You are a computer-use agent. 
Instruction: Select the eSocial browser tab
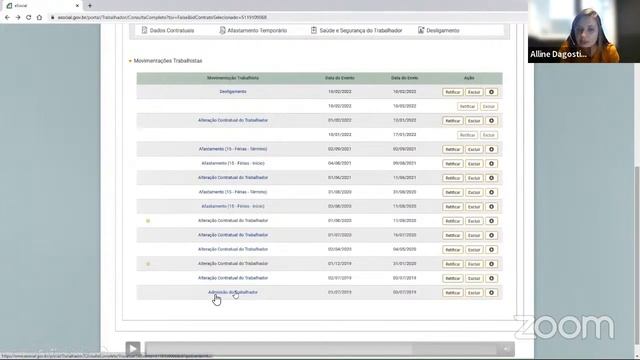coord(42,6)
